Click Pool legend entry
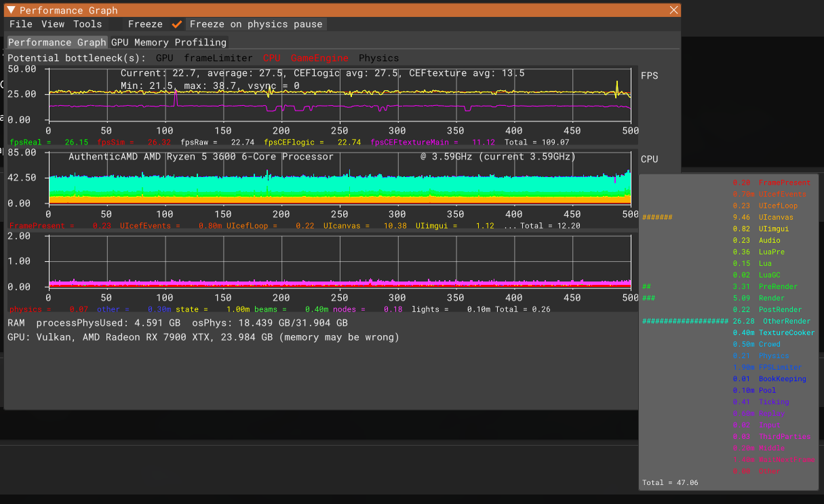Viewport: 824px width, 504px height. (754, 391)
